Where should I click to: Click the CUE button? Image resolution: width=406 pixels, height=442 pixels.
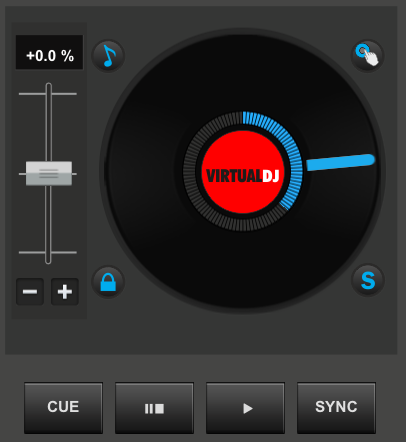(x=63, y=407)
